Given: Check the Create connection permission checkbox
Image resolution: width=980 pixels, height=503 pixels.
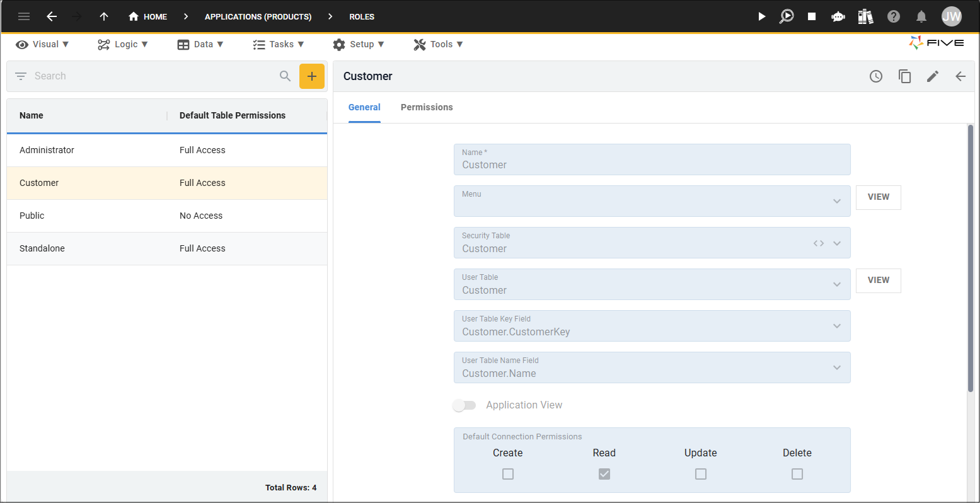Looking at the screenshot, I should (x=508, y=474).
